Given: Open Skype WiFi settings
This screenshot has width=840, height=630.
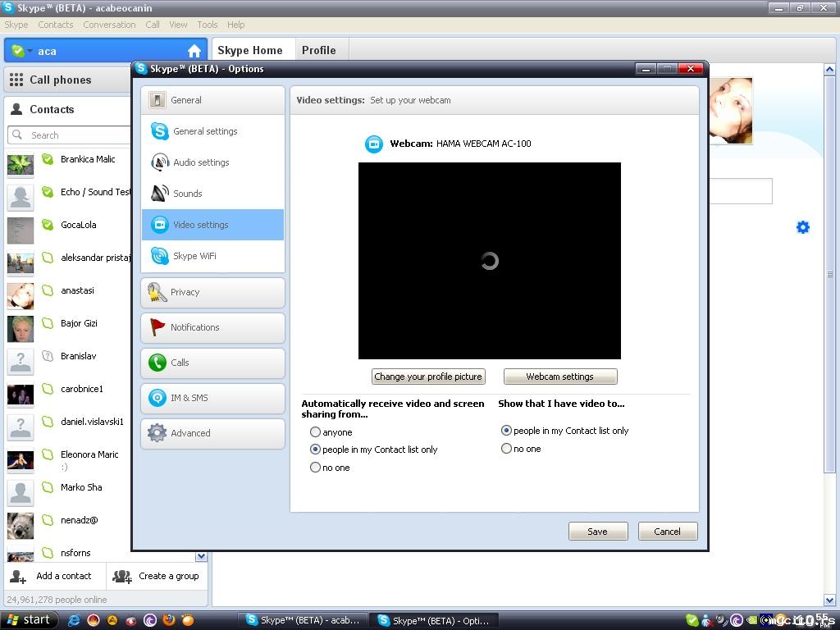Looking at the screenshot, I should click(x=212, y=256).
